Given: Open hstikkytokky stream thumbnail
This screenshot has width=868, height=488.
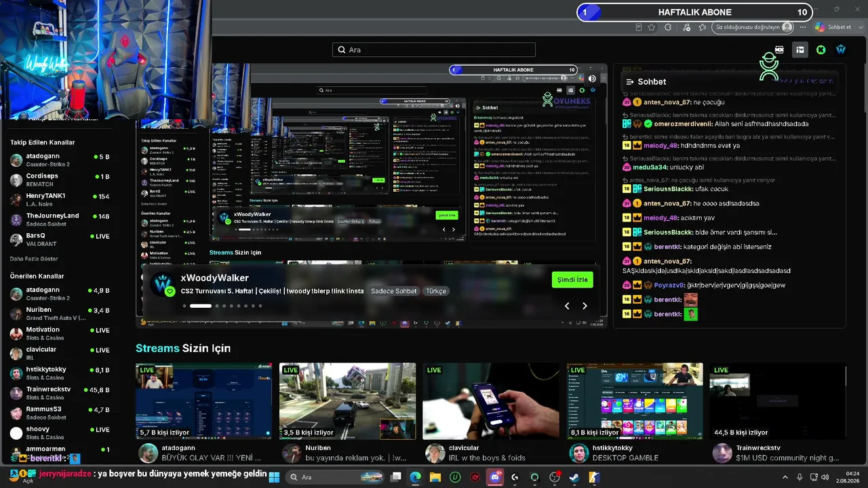Looking at the screenshot, I should click(635, 401).
